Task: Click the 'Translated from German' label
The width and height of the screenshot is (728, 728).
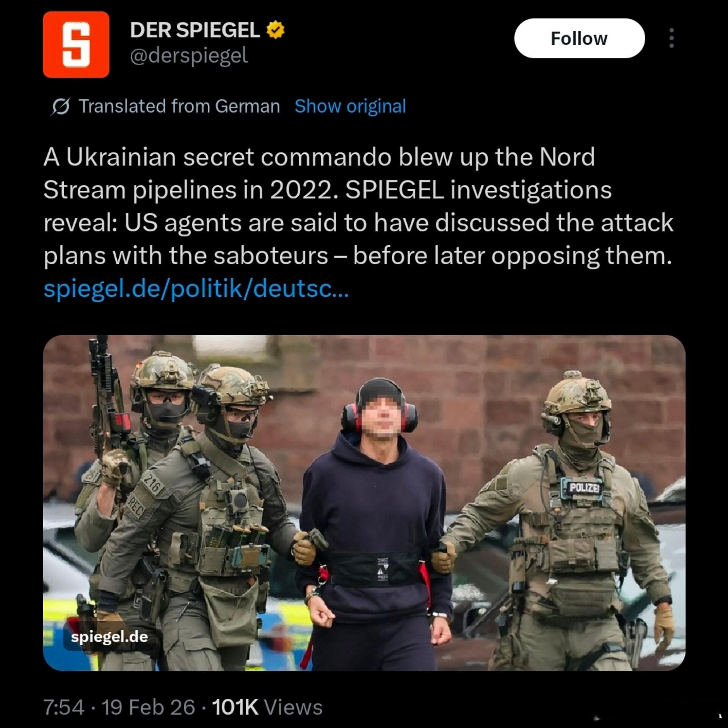Action: coord(179,106)
